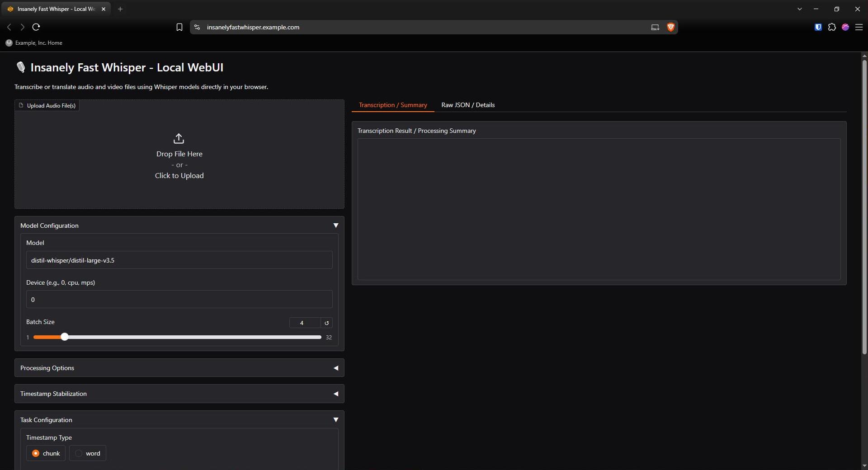
Task: Click the Insanely Fast Whisper - Local WebUI heading
Action: (127, 67)
